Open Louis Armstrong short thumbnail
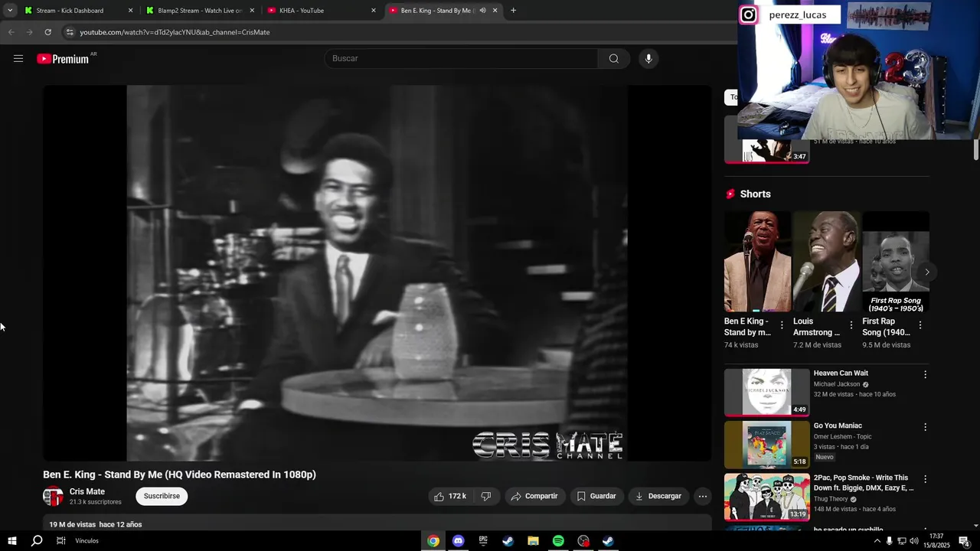Viewport: 980px width, 551px height. 827,262
